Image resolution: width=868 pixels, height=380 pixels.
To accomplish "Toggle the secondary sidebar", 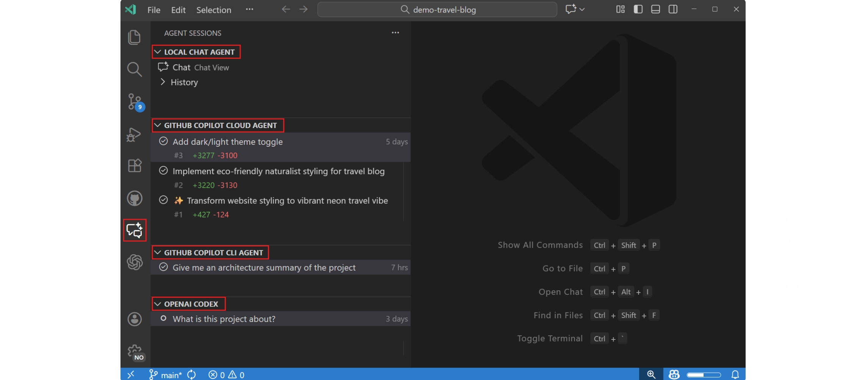I will click(673, 9).
